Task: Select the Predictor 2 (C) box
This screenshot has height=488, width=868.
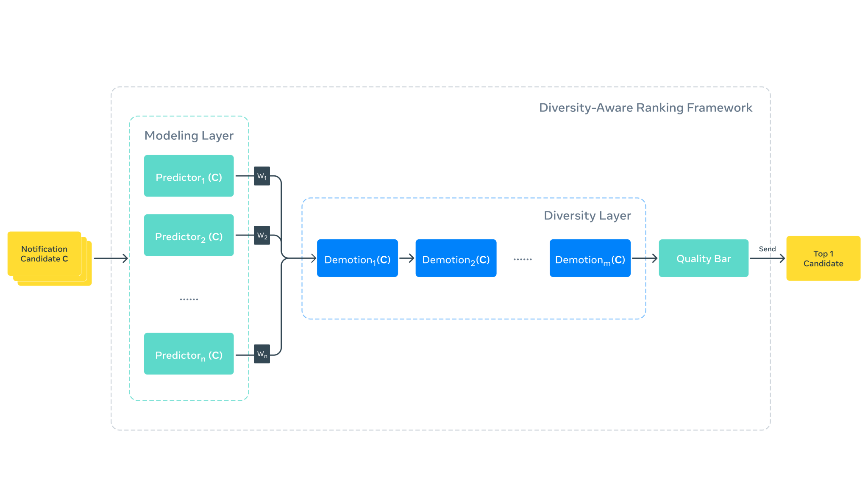Action: pos(189,235)
